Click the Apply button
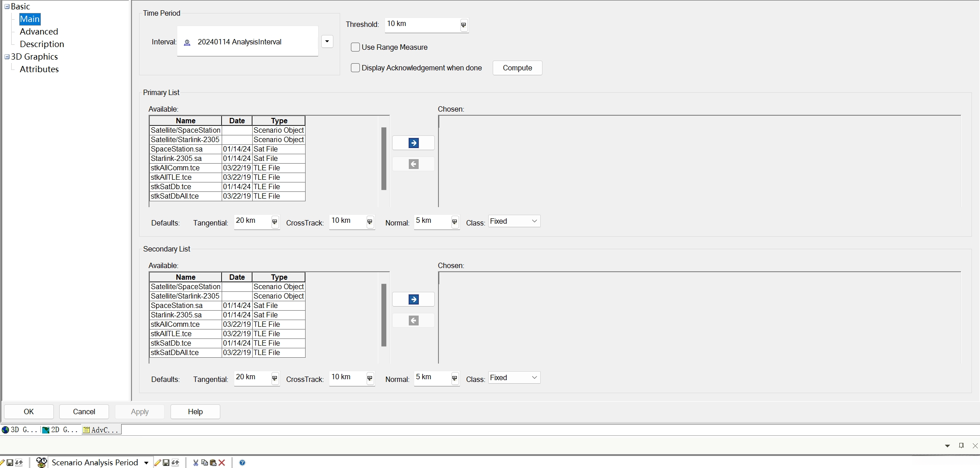 click(x=140, y=412)
